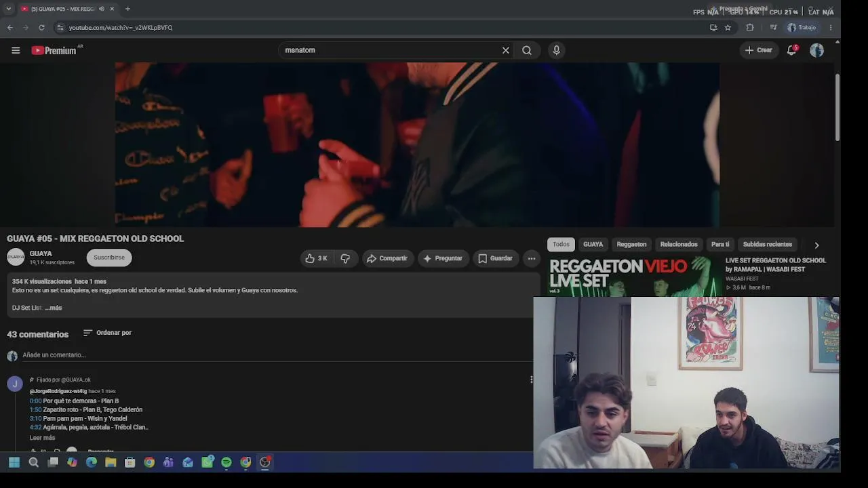Open a new browser tab
868x488 pixels.
pyautogui.click(x=127, y=9)
